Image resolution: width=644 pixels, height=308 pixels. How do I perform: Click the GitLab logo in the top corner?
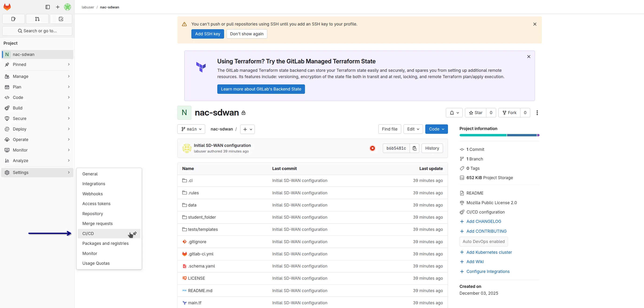[x=7, y=7]
